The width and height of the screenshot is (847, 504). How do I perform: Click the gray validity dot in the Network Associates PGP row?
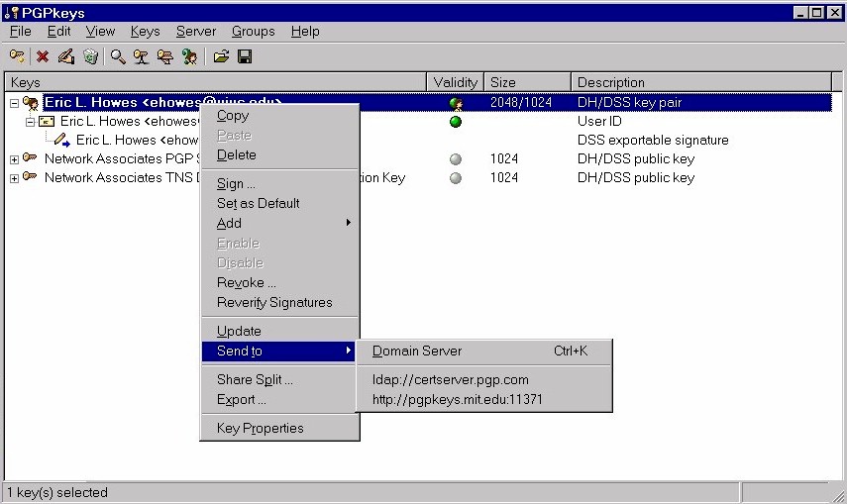pos(456,158)
